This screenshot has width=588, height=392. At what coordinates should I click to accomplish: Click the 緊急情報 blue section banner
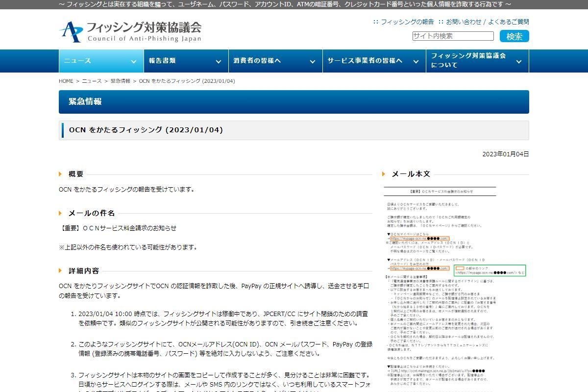294,102
